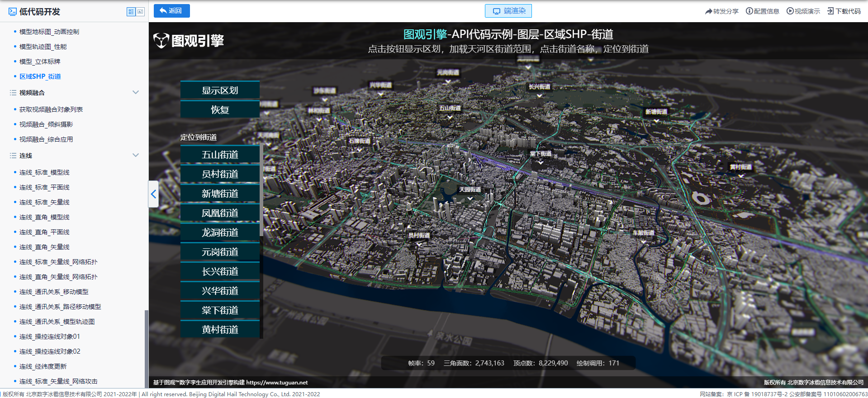Click 帧率: 59 frame rate readout
This screenshot has width=868, height=398.
pos(421,363)
